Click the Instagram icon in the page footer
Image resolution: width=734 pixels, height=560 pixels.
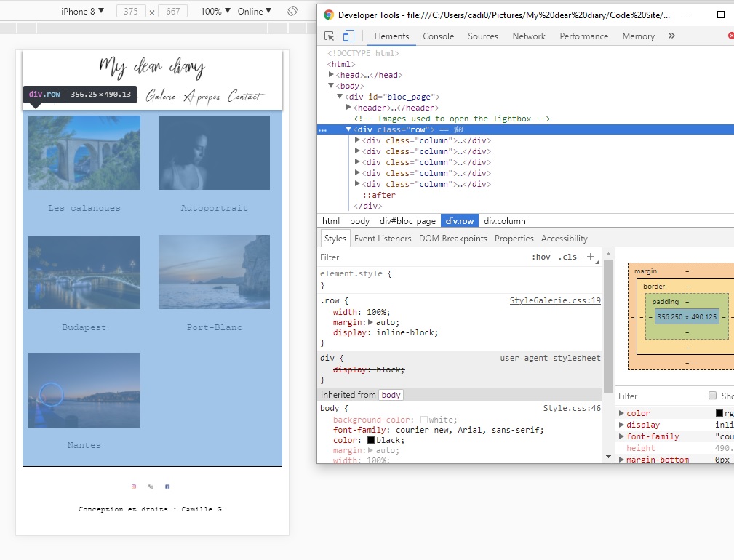[134, 487]
